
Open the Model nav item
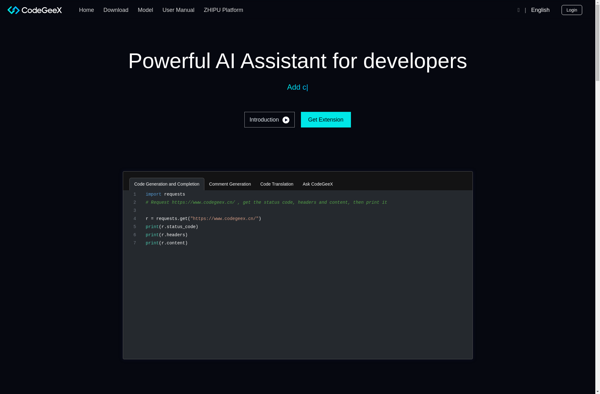click(145, 10)
